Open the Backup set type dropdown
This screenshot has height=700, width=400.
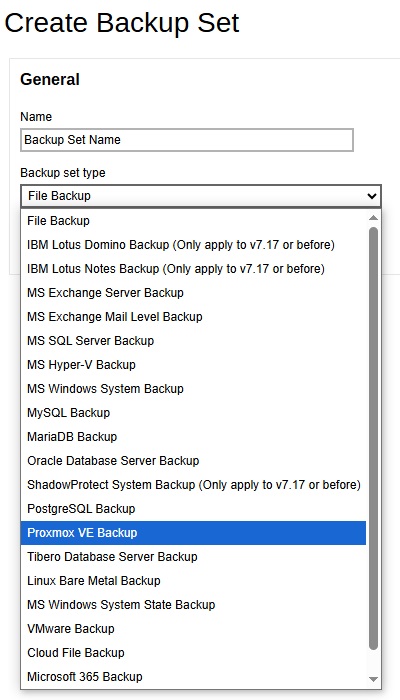click(201, 196)
